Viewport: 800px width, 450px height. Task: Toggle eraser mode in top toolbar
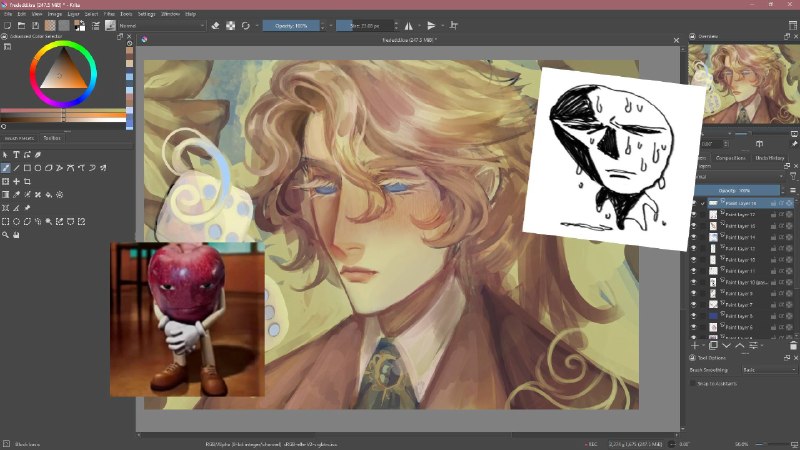[215, 26]
